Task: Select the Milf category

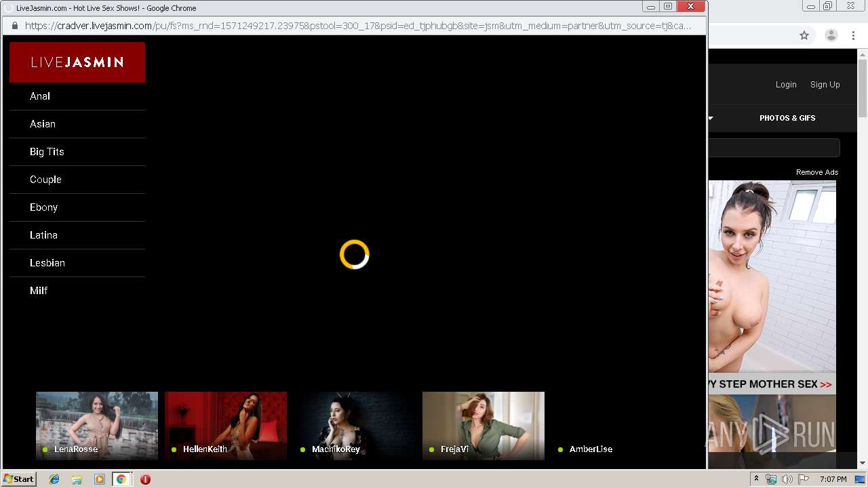Action: pyautogui.click(x=77, y=291)
